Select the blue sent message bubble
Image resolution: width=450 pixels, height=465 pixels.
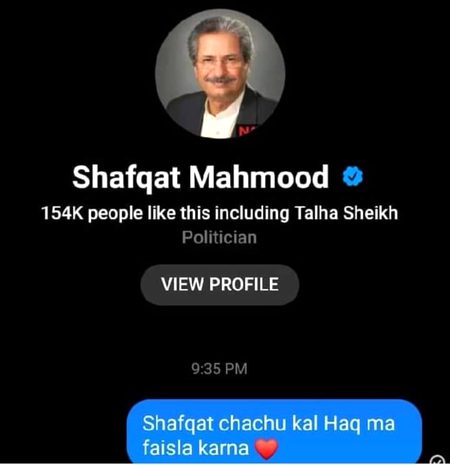274,431
